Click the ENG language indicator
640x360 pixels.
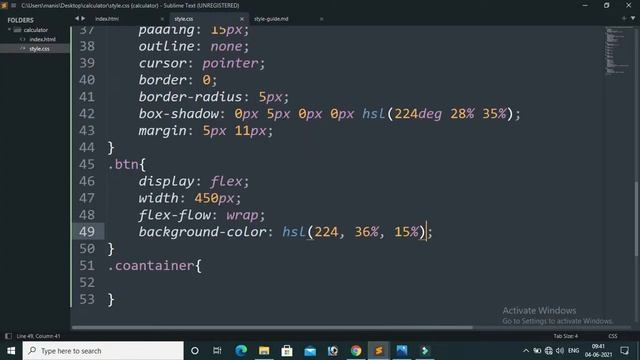[573, 351]
